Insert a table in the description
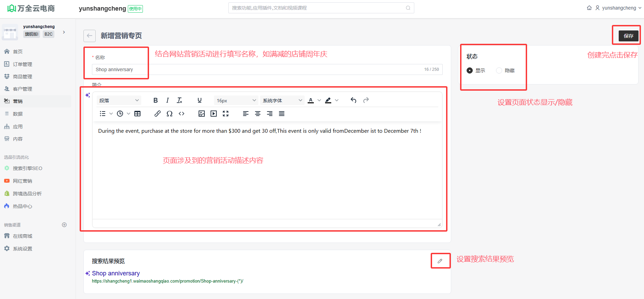The width and height of the screenshot is (644, 299). tap(137, 114)
